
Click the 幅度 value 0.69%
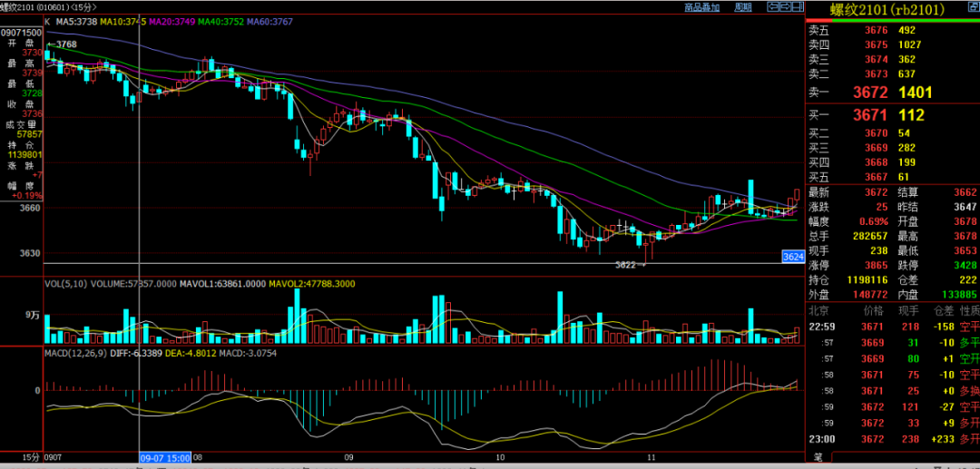[x=874, y=221]
